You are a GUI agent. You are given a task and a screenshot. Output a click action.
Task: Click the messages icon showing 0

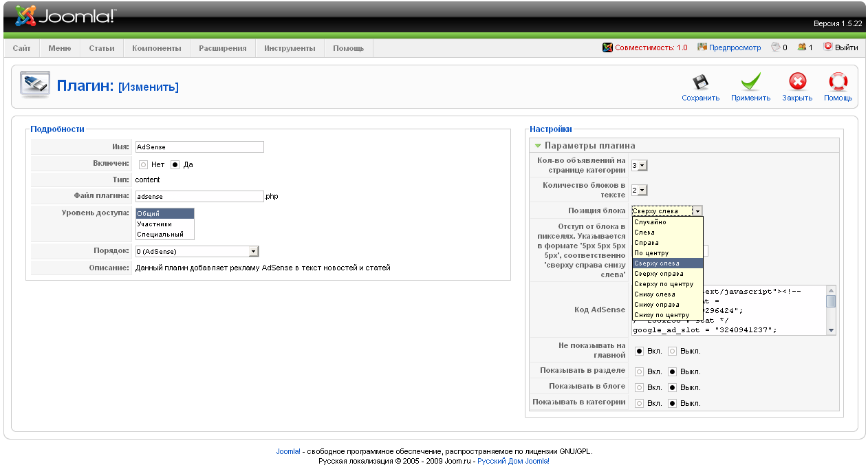[x=776, y=47]
